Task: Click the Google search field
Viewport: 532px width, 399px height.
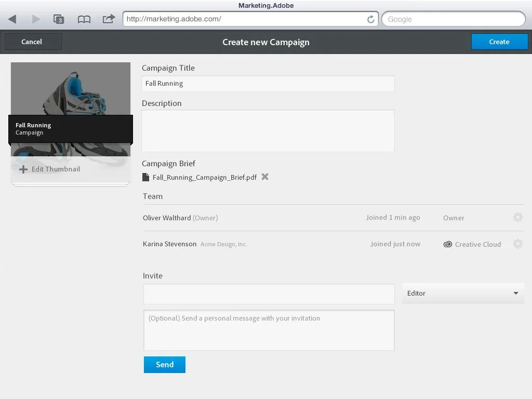Action: coord(453,19)
